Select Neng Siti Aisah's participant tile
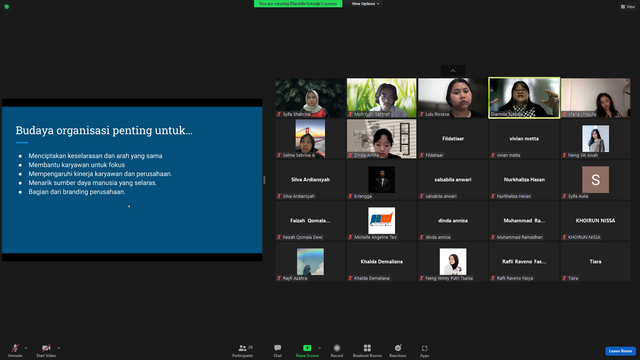640x360 pixels. 596,139
